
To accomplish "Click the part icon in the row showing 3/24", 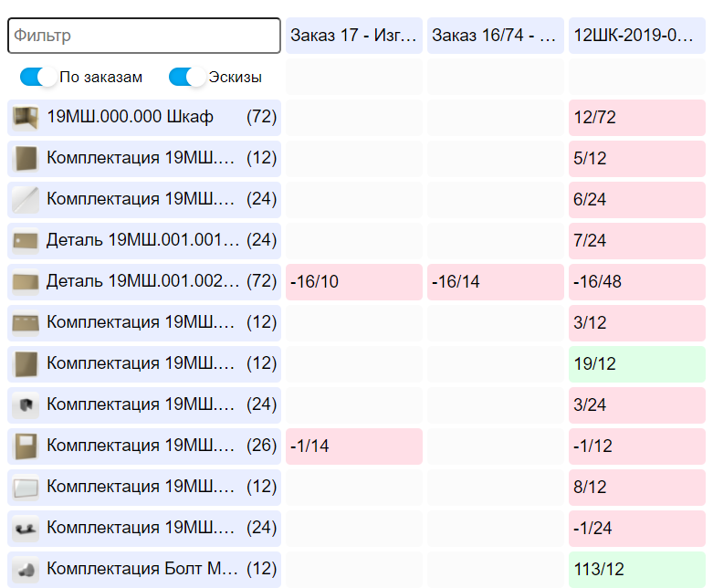I will point(25,405).
